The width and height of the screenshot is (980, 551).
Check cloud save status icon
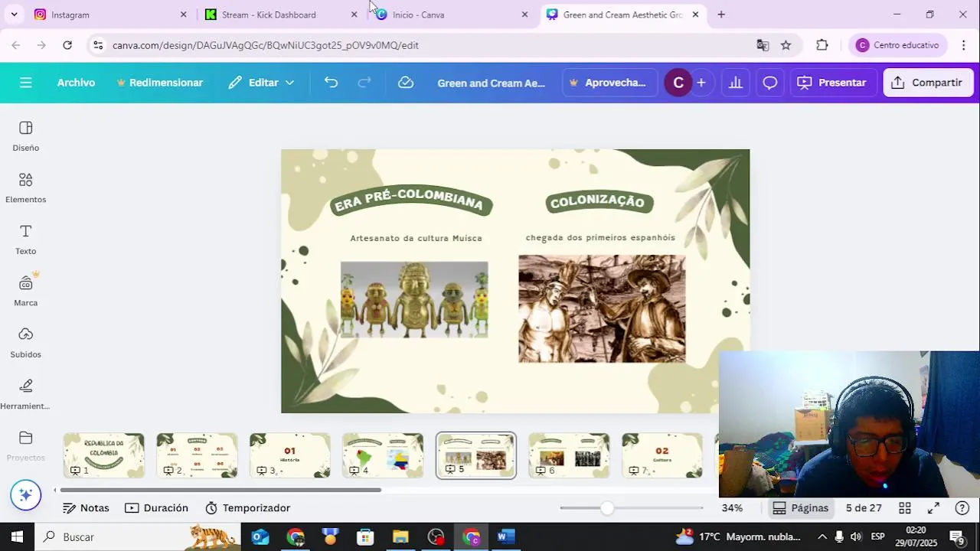pyautogui.click(x=406, y=83)
